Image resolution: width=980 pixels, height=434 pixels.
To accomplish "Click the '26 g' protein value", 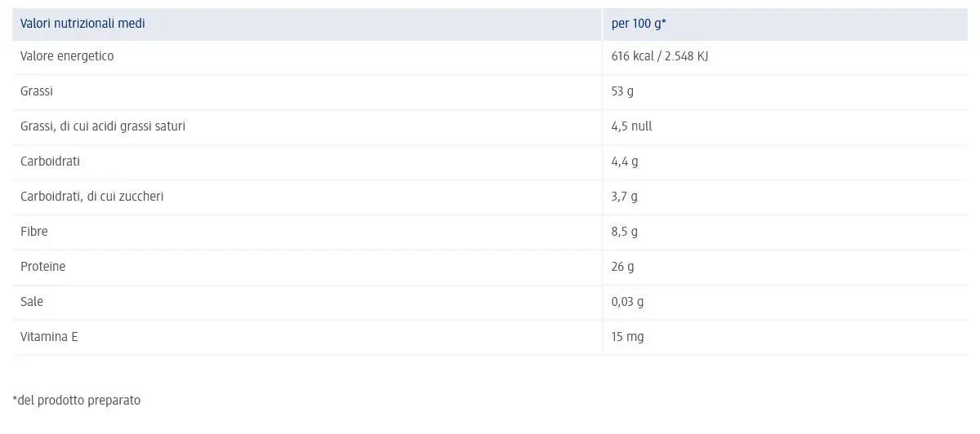I will (x=622, y=267).
